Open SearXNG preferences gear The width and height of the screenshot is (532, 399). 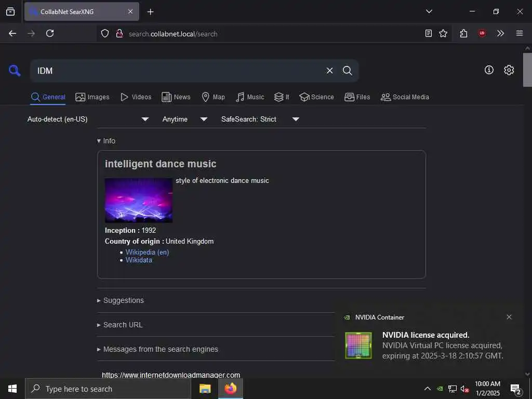(509, 70)
